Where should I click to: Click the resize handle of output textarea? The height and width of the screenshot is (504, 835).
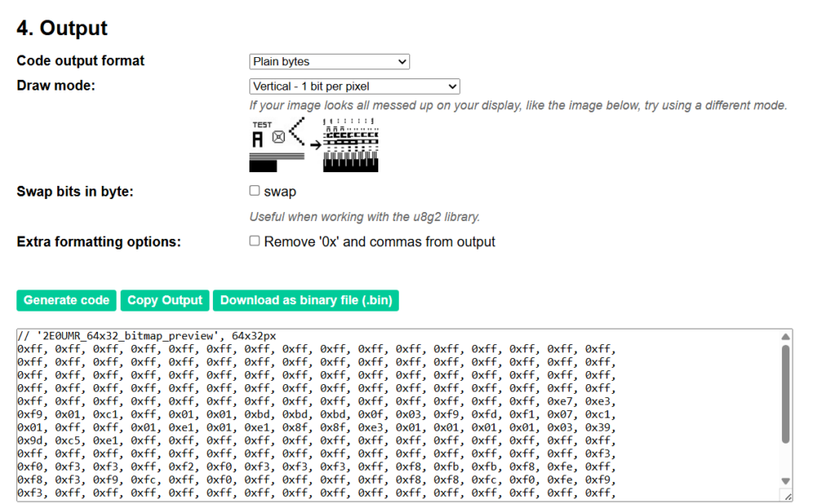pyautogui.click(x=787, y=496)
